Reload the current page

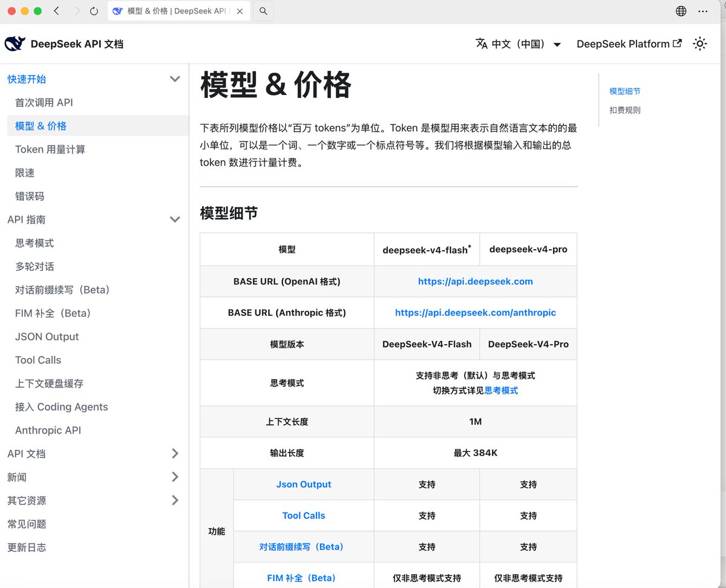[91, 10]
